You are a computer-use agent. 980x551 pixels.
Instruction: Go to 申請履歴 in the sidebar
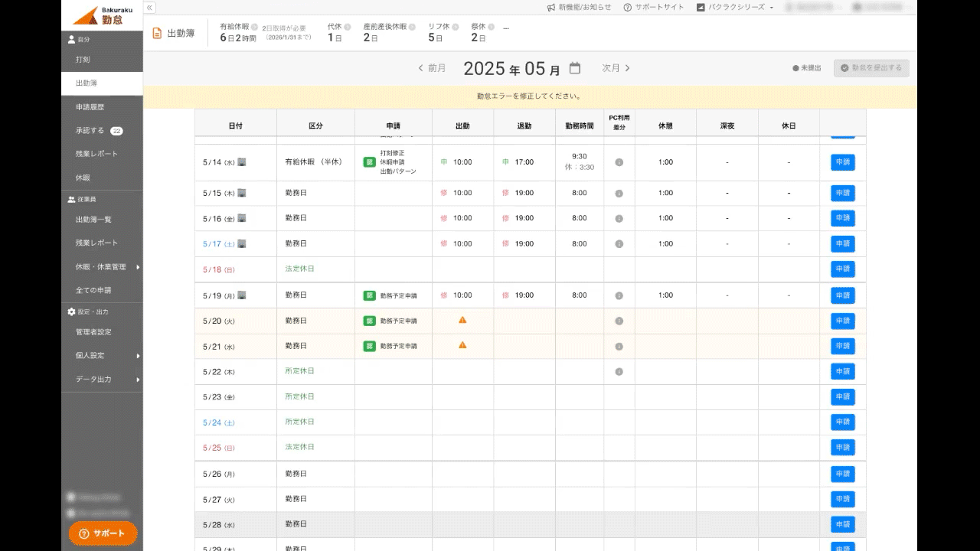90,107
